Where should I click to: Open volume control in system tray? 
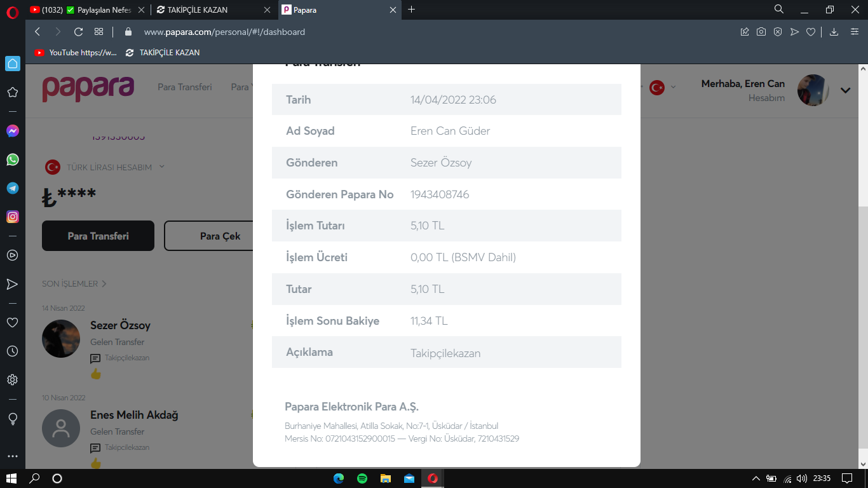click(802, 478)
